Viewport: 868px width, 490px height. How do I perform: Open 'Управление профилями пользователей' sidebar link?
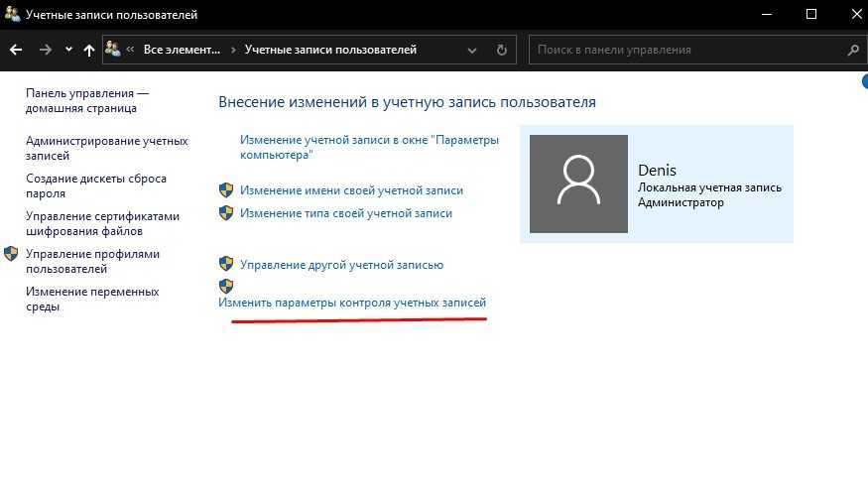pos(92,262)
